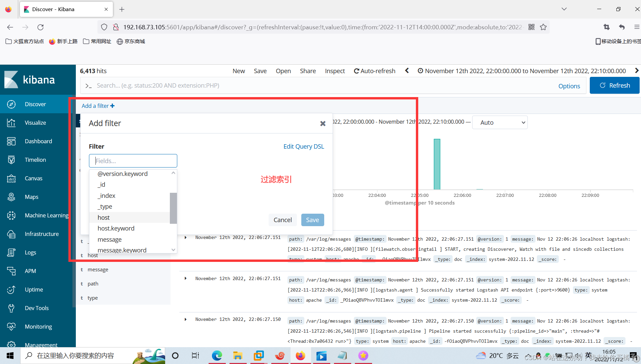Open the Share menu
The image size is (641, 364).
coord(308,71)
